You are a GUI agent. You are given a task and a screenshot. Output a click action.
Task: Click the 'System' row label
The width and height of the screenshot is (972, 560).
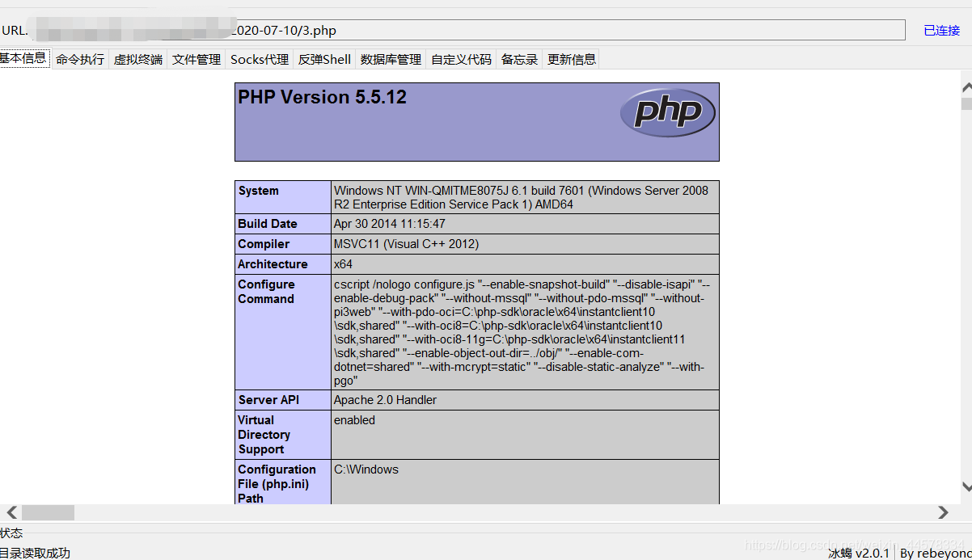(258, 191)
